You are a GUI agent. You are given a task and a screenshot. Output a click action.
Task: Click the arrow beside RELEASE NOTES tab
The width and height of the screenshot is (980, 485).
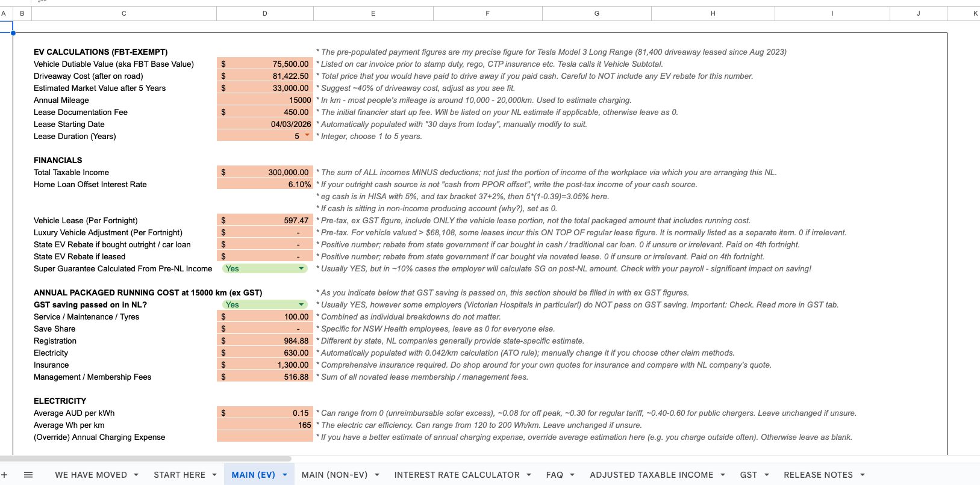[863, 475]
